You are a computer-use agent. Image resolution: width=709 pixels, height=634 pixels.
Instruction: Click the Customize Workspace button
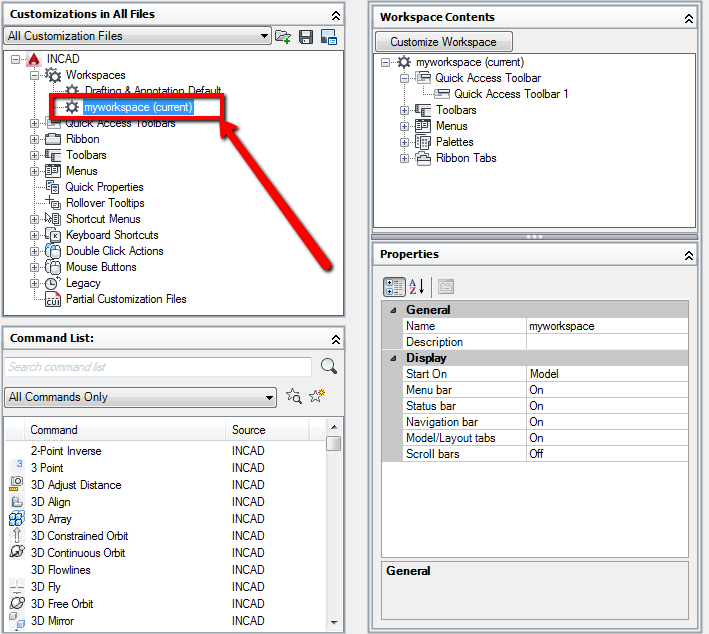click(x=443, y=41)
